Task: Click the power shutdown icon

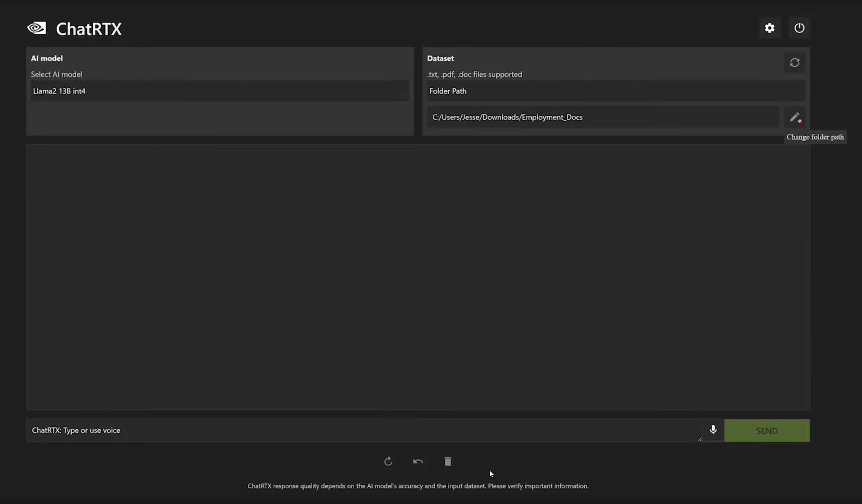Action: tap(799, 28)
